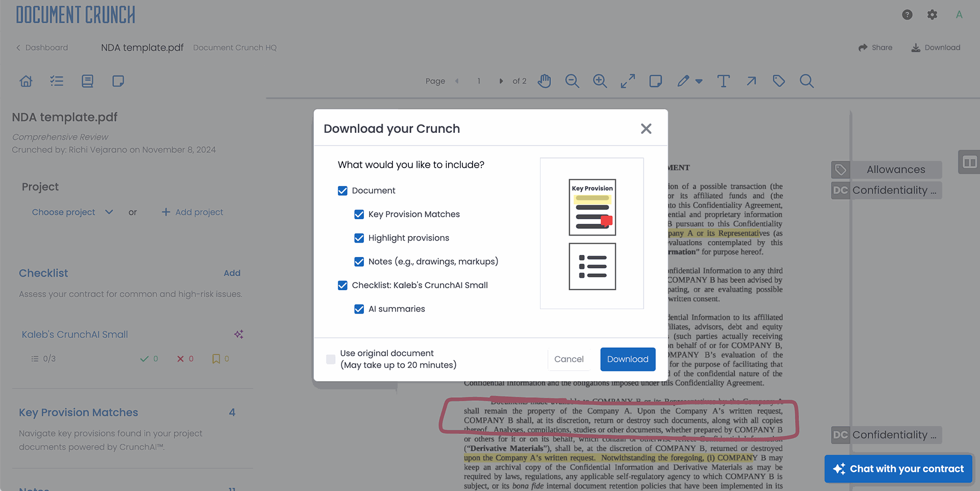The width and height of the screenshot is (980, 491).
Task: Open settings gear icon
Action: [x=932, y=15]
